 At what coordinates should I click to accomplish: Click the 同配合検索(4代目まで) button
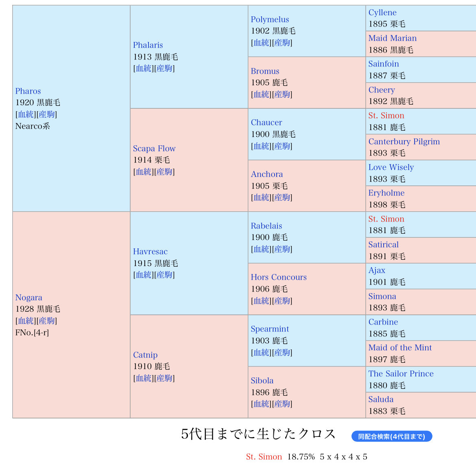tap(391, 436)
